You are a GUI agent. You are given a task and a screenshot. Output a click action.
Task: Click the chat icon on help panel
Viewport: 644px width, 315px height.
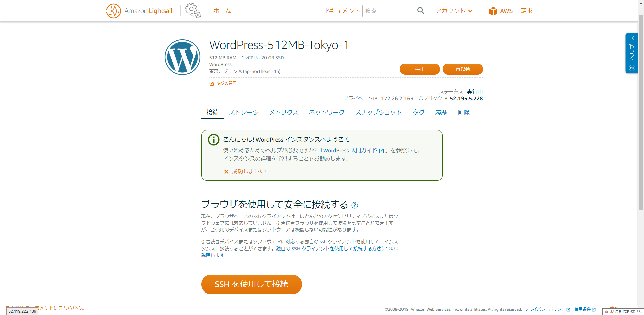point(632,68)
